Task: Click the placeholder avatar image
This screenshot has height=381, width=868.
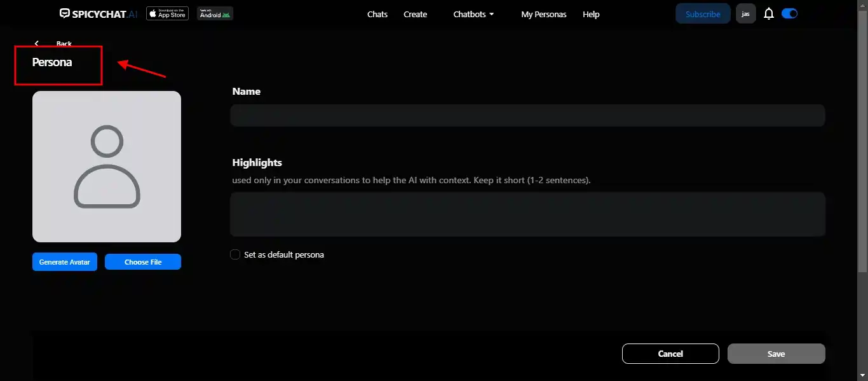Action: click(107, 167)
